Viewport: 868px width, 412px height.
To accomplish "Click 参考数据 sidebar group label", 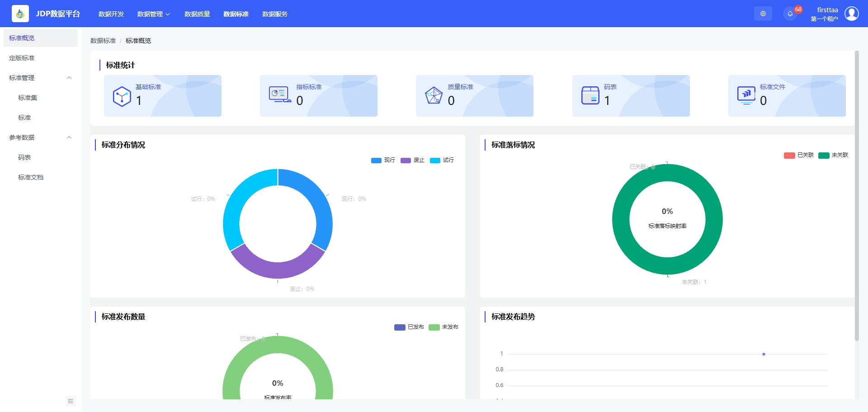I will (x=22, y=137).
